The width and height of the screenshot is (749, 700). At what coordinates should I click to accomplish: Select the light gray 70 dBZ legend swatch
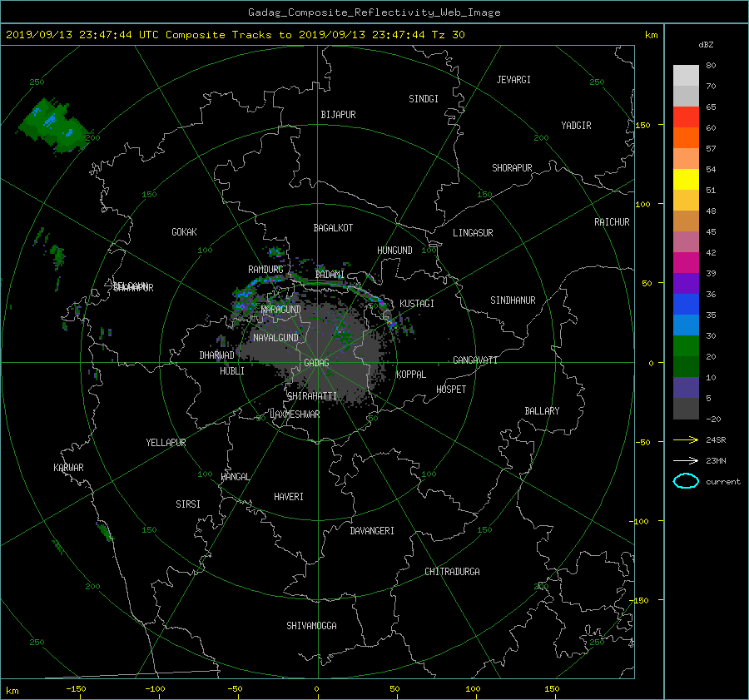tap(686, 76)
